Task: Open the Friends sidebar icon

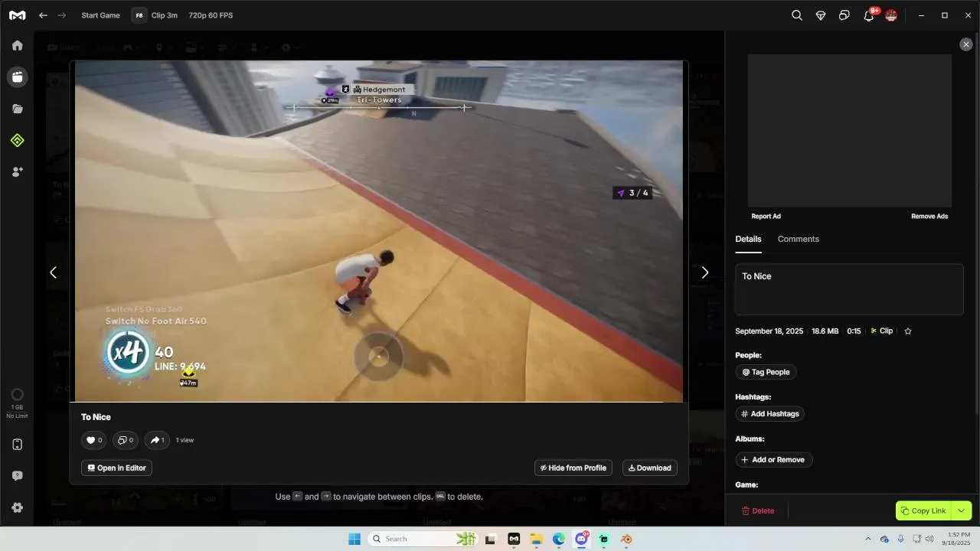Action: [x=17, y=171]
